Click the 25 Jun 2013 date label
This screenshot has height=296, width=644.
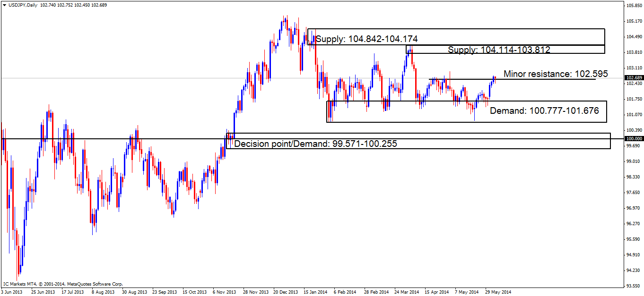coord(42,292)
